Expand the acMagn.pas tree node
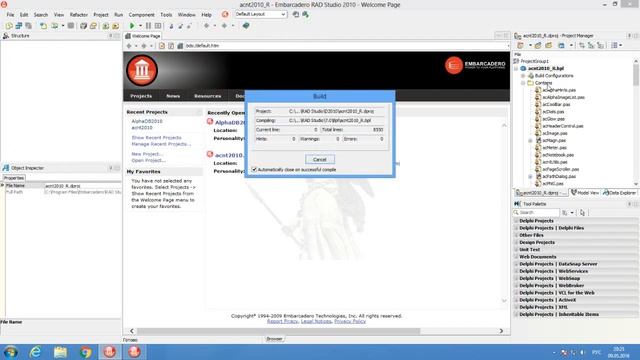 [530, 140]
